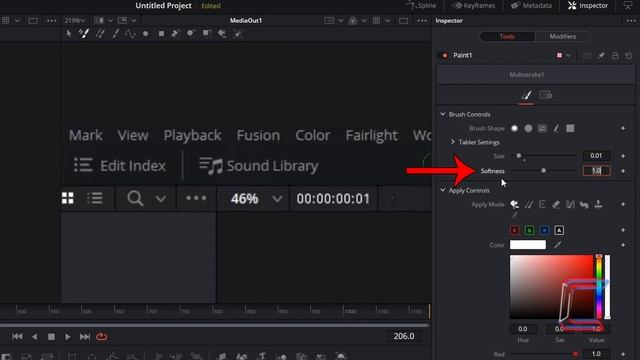The width and height of the screenshot is (640, 360).
Task: Toggle the Inspector panel tab
Action: 588,5
